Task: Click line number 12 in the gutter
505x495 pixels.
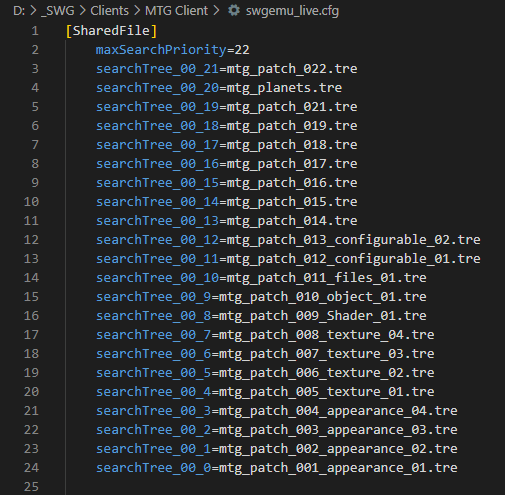Action: click(31, 240)
